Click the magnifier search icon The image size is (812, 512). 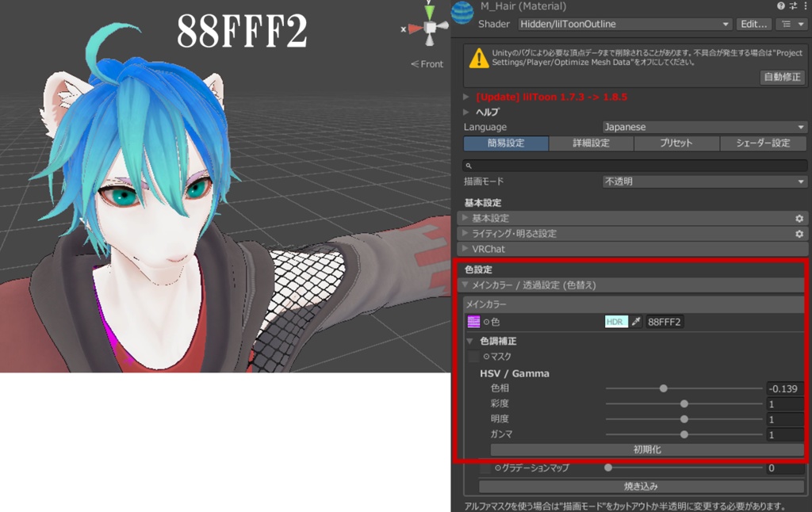coord(469,166)
